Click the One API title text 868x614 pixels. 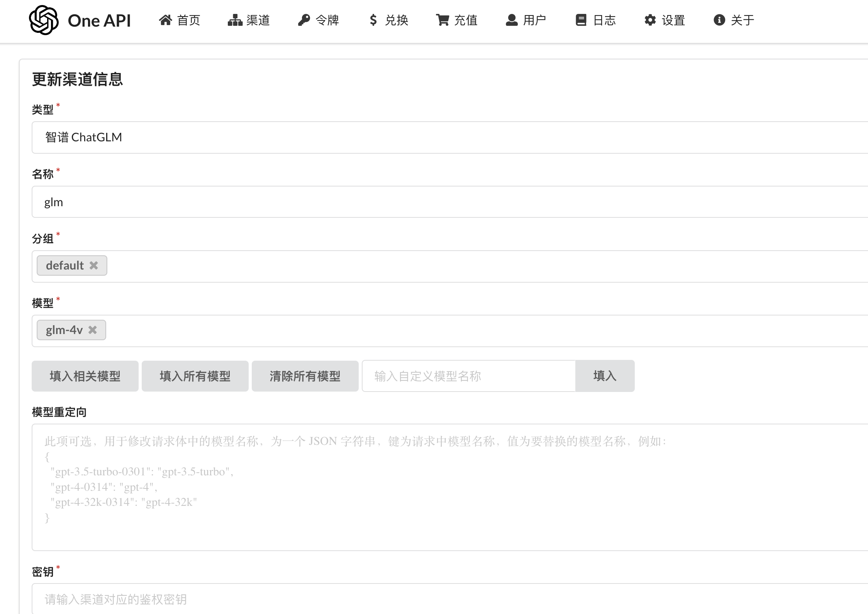click(99, 20)
